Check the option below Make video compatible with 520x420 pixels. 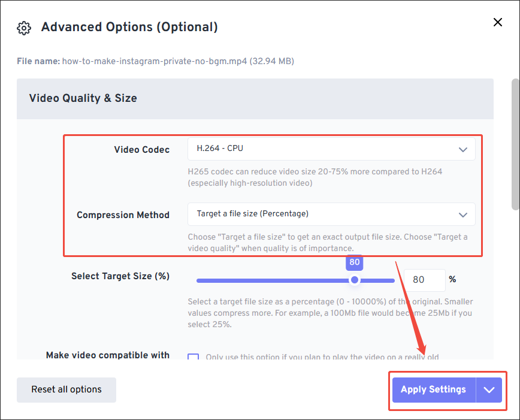pyautogui.click(x=193, y=356)
